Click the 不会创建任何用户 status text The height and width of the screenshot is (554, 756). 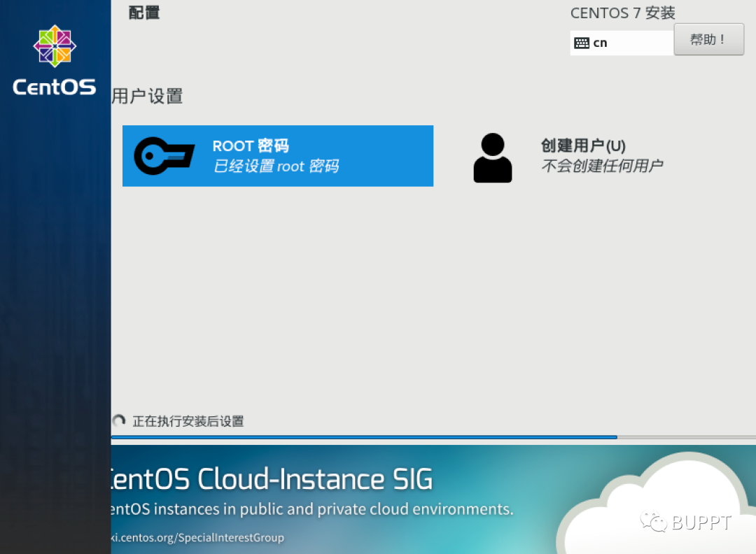tap(602, 166)
